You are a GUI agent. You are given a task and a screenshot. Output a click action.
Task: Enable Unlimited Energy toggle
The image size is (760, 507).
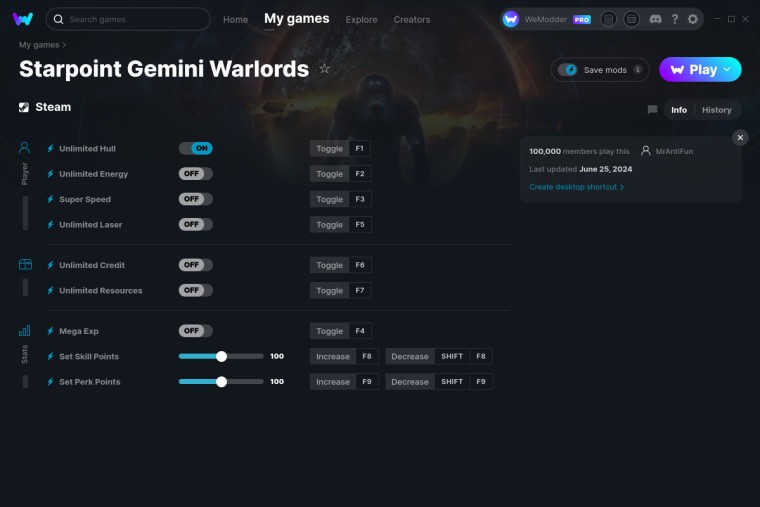[196, 174]
